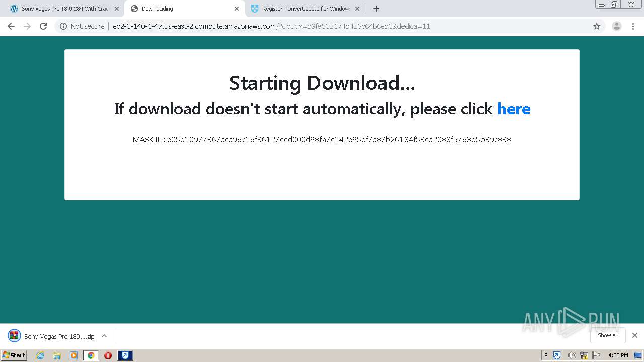
Task: Open the media player taskbar icon
Action: tap(74, 355)
